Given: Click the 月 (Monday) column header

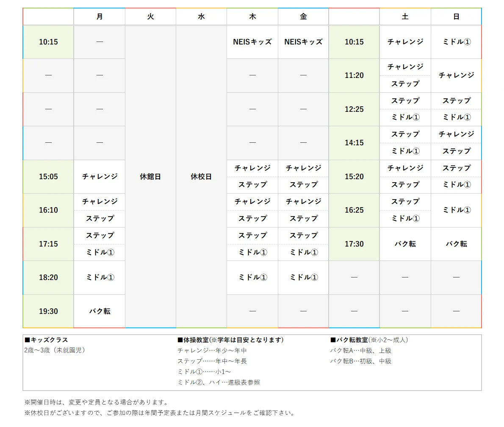Looking at the screenshot, I should (x=100, y=17).
